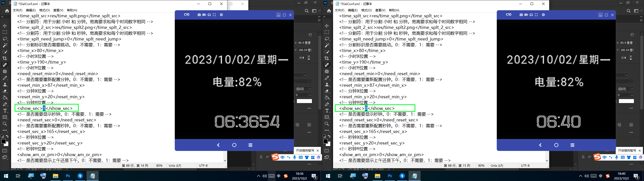This screenshot has height=181, width=644.
Task: Expand the (自动) dropdown beside 06:3654 emulator
Action: [310, 89]
